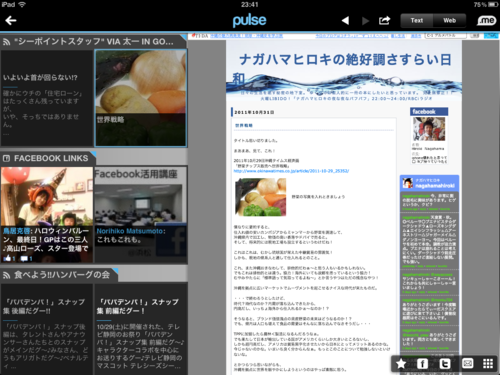Click the Wi-Fi status icon
Viewport: 500px width, 375px height.
pyautogui.click(x=22, y=4)
